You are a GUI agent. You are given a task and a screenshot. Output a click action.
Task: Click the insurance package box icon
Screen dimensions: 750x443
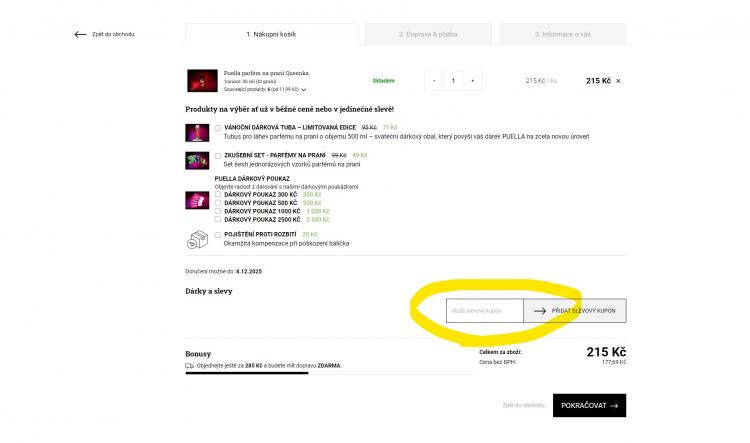coord(197,239)
